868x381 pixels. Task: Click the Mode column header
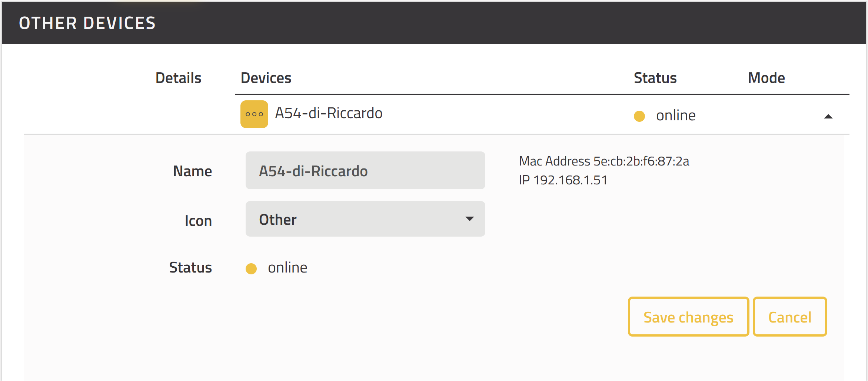point(766,78)
